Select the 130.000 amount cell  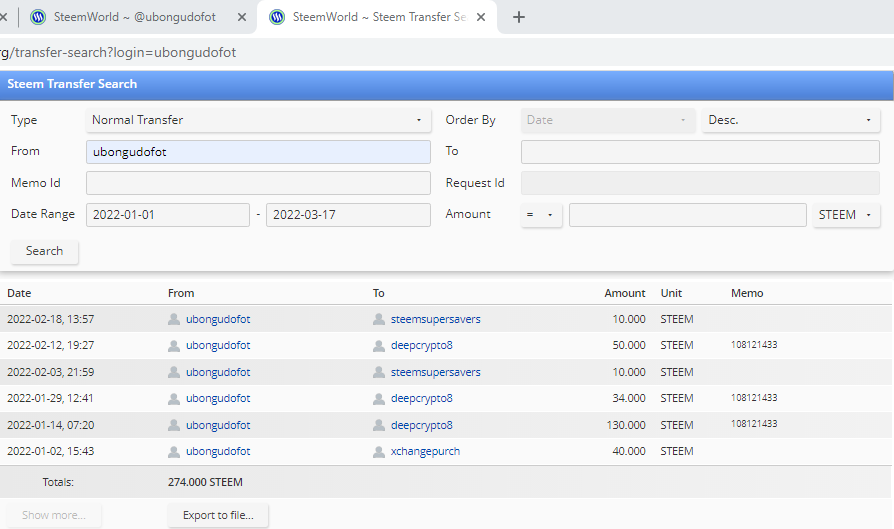(626, 425)
